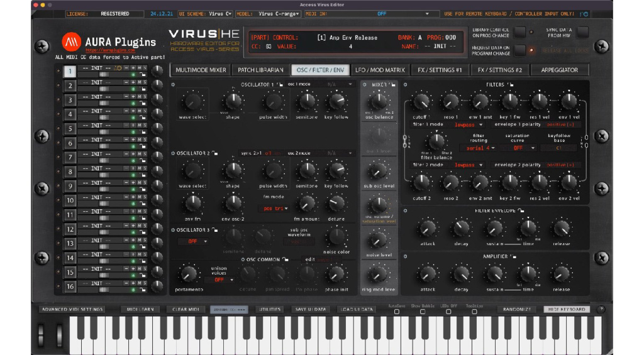This screenshot has height=355, width=644.
Task: Switch to the Arpeggiator tab
Action: click(x=559, y=70)
